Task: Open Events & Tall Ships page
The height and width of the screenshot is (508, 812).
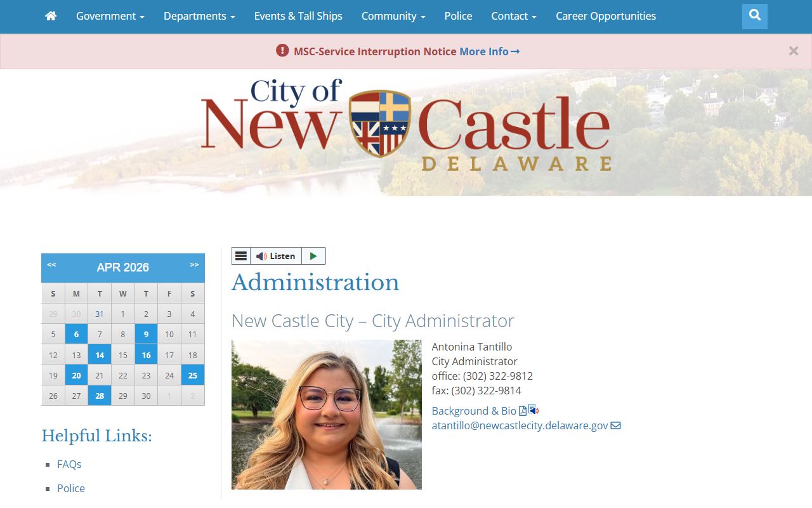Action: (x=298, y=16)
